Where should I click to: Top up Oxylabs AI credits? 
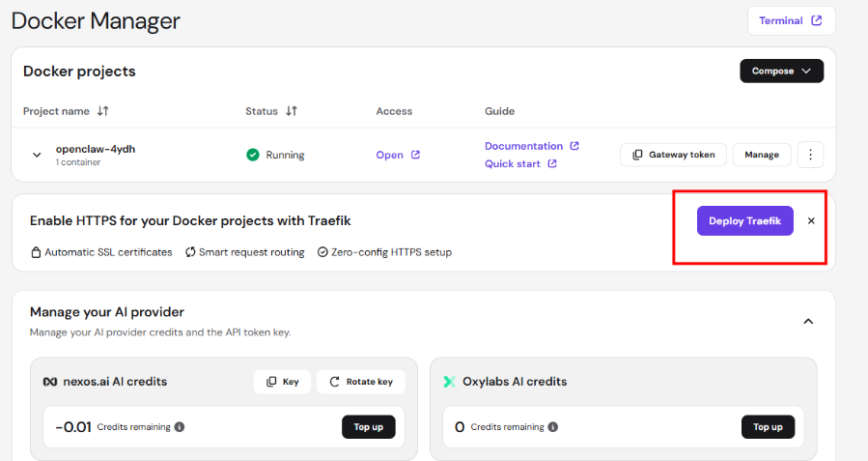(768, 427)
